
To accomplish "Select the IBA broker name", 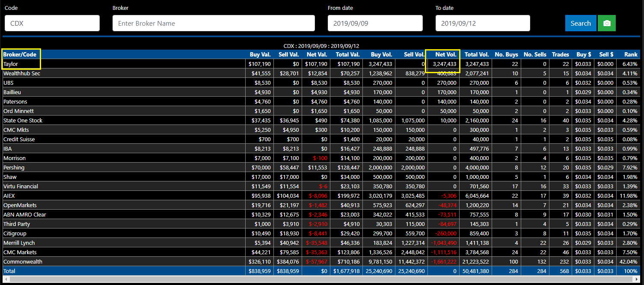I will click(8, 148).
